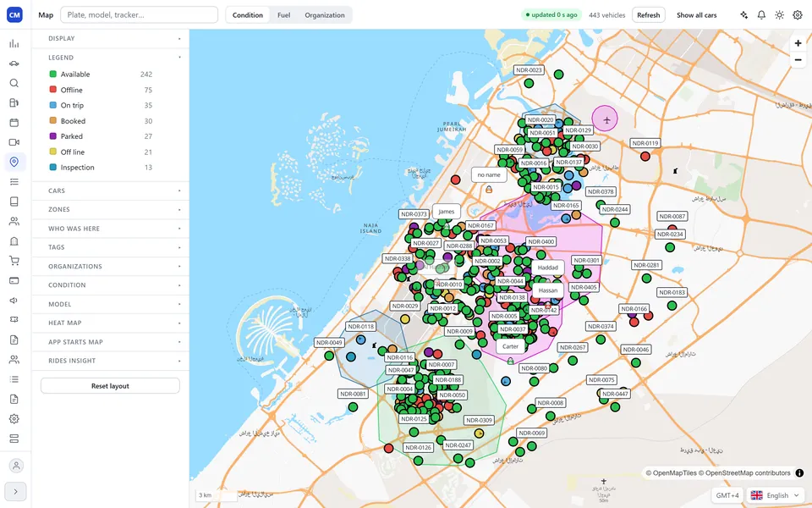Focus the plate, model, tracker search field

coord(140,15)
